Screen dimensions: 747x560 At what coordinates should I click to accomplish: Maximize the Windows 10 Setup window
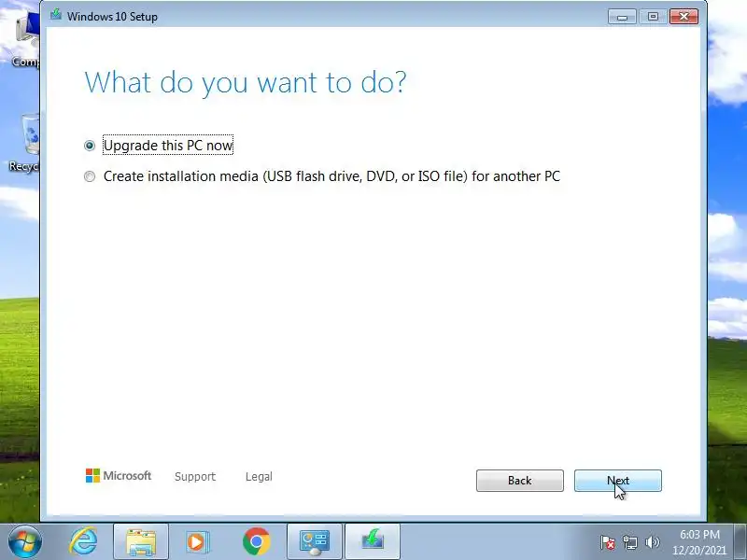click(x=653, y=17)
